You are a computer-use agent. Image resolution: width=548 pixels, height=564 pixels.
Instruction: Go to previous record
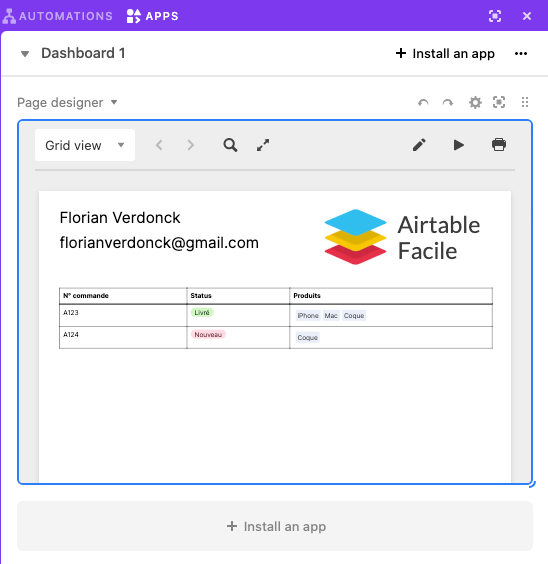(x=159, y=145)
